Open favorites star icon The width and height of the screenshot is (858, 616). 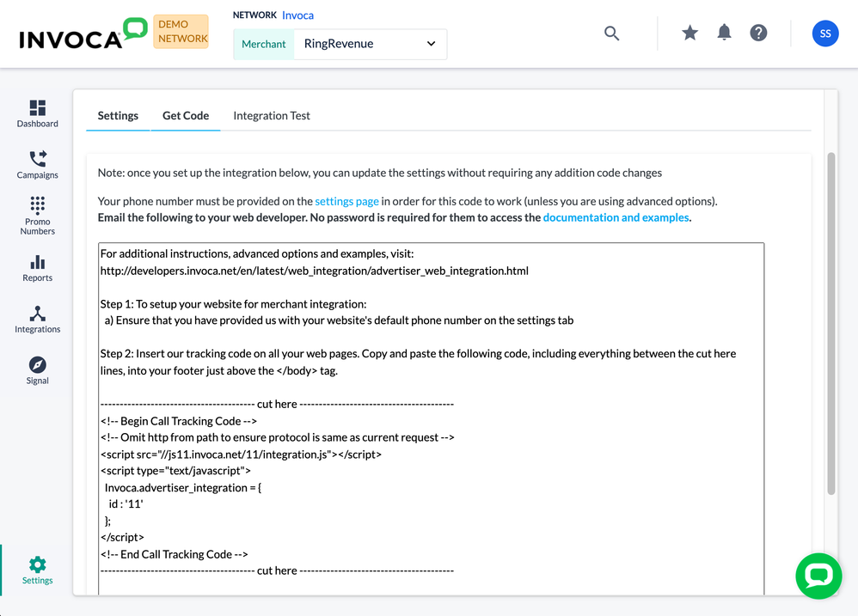(x=690, y=33)
